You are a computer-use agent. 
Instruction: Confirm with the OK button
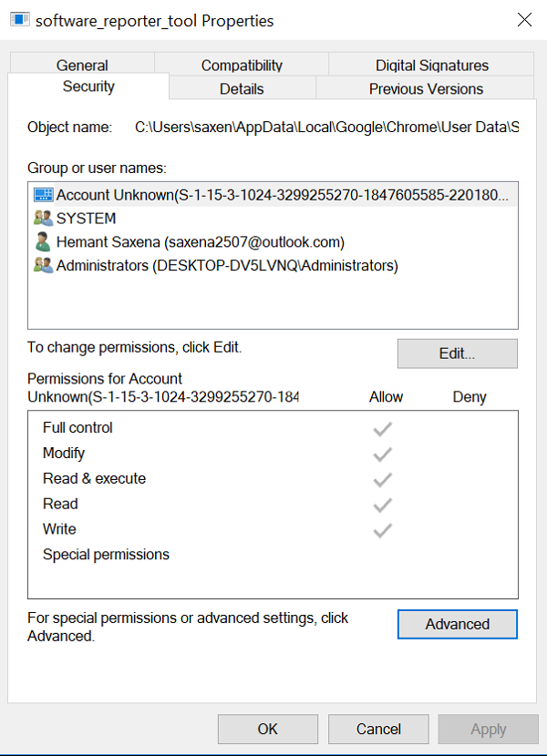(267, 729)
